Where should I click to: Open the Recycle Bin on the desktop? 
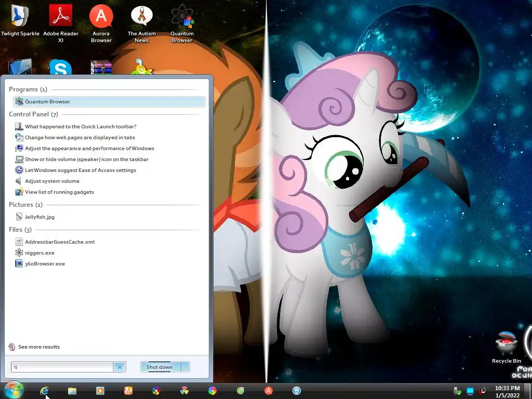506,348
